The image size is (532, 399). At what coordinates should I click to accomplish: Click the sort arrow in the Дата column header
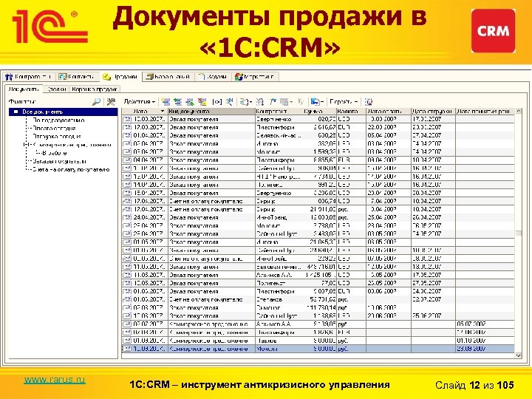tap(162, 112)
